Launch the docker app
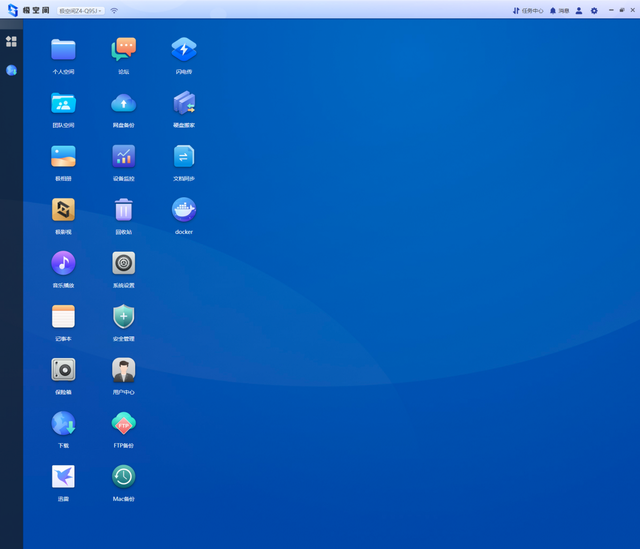This screenshot has height=549, width=640. pos(184,209)
